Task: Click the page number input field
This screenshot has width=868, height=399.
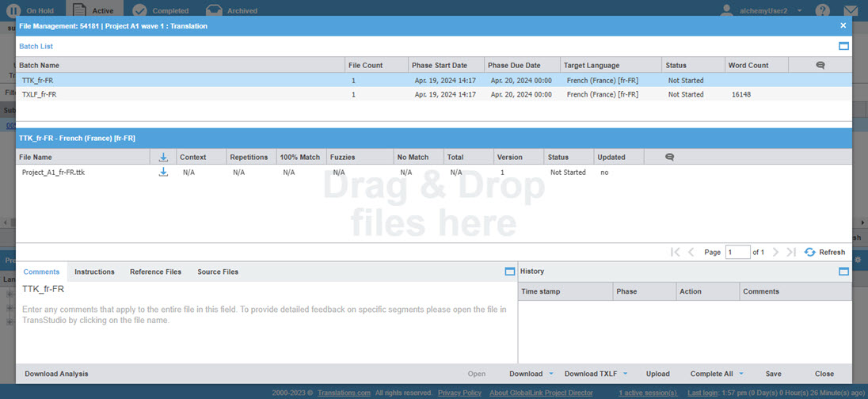Action: coord(737,252)
